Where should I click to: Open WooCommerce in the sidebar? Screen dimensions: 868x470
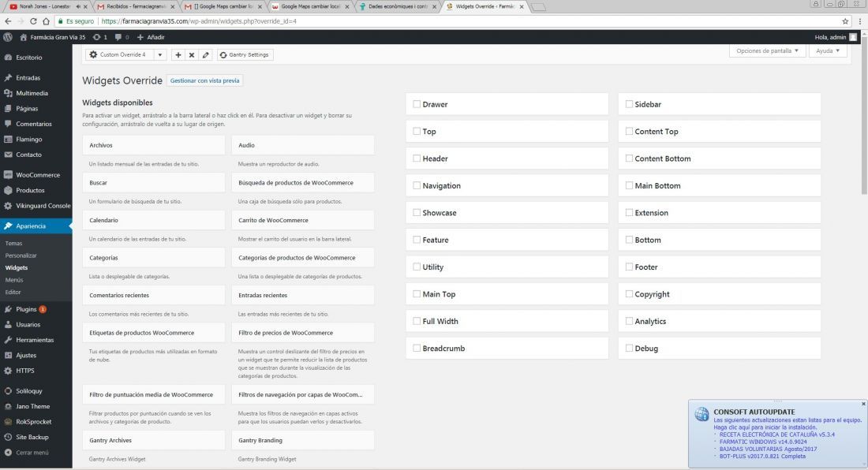click(36, 175)
